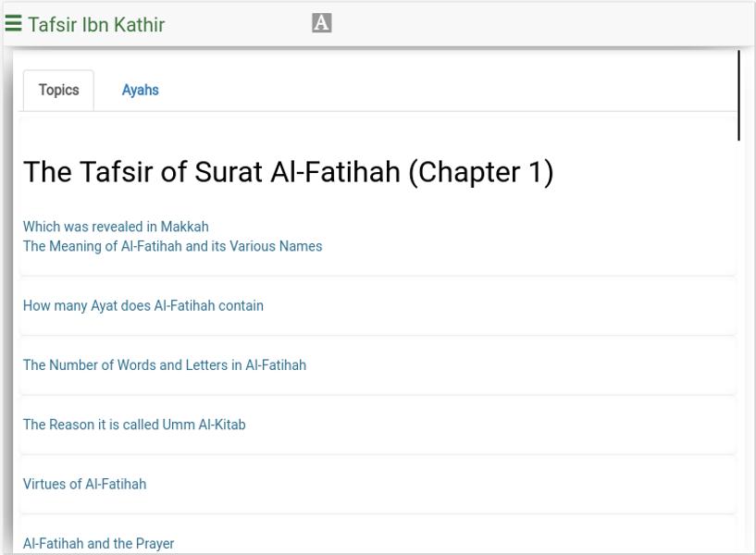This screenshot has width=756, height=555.
Task: Switch to the Ayahs tab
Action: tap(141, 90)
